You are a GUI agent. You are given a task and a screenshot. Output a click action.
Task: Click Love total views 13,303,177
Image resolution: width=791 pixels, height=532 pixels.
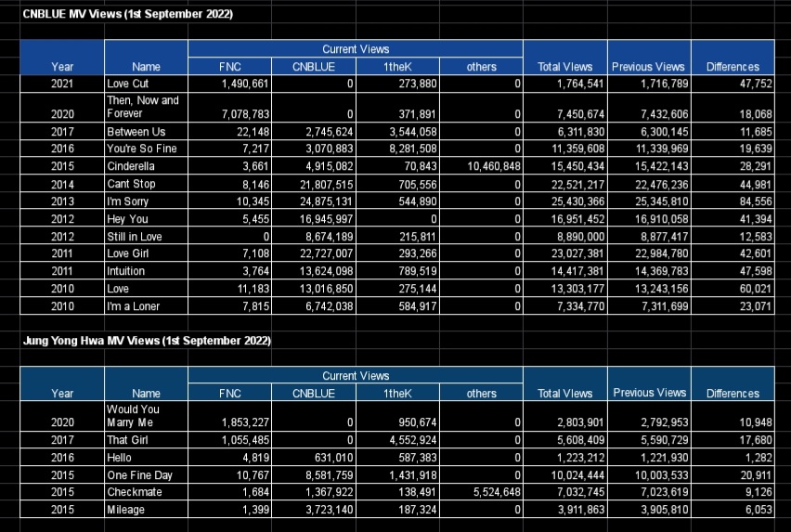pos(565,289)
